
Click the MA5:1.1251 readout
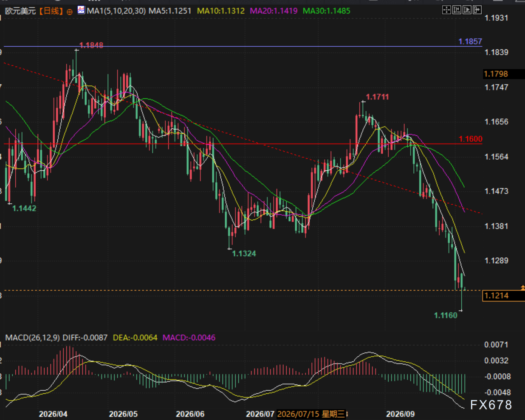(170, 11)
